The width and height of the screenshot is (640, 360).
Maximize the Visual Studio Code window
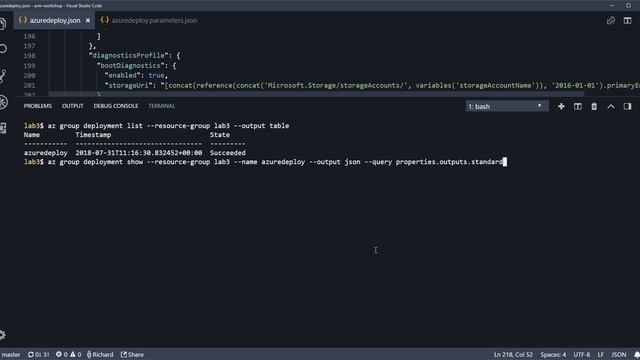click(628, 5)
